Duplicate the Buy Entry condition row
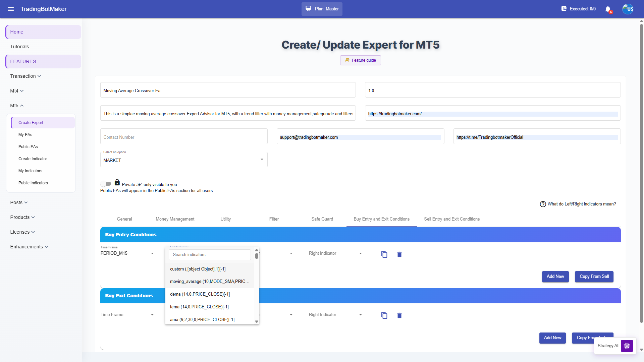The height and width of the screenshot is (362, 644). tap(384, 254)
